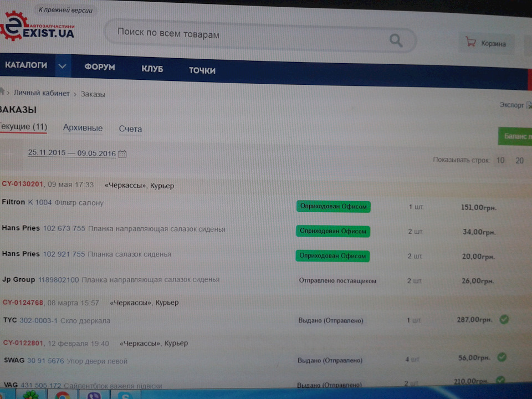This screenshot has height=399, width=532.
Task: Click Оприходован Офисом status for Filtron
Action: [x=333, y=206]
